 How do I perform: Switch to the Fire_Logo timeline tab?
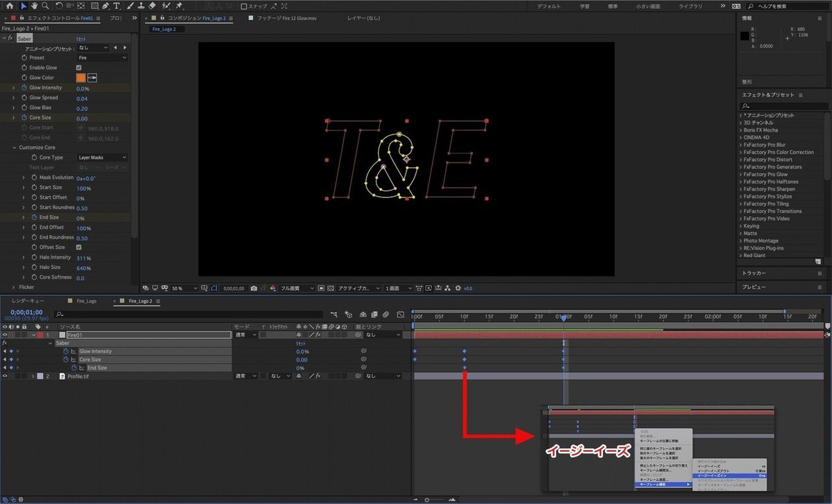[x=86, y=302]
